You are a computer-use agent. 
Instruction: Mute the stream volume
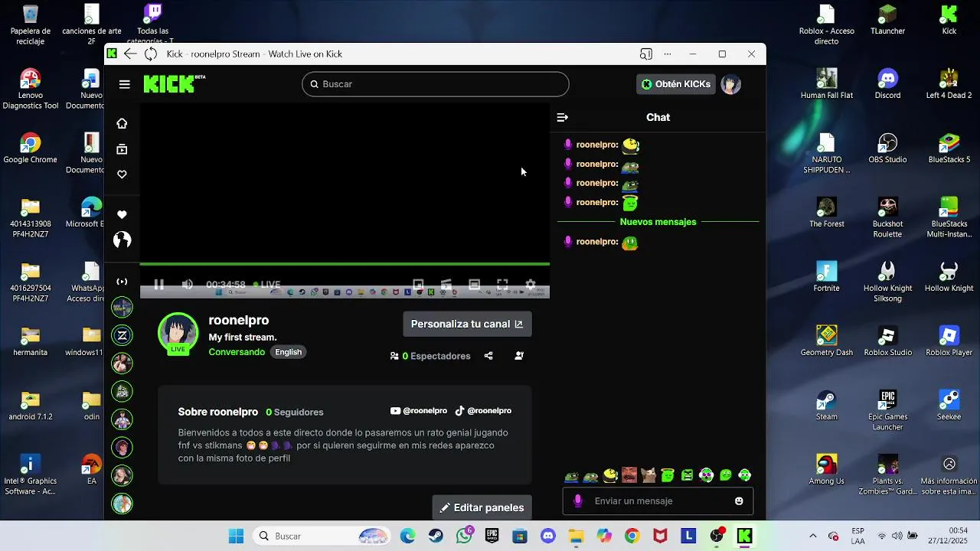pyautogui.click(x=188, y=284)
